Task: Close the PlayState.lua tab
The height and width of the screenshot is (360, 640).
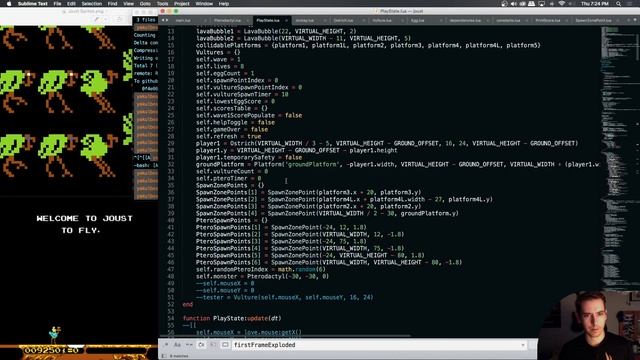Action: pos(286,20)
